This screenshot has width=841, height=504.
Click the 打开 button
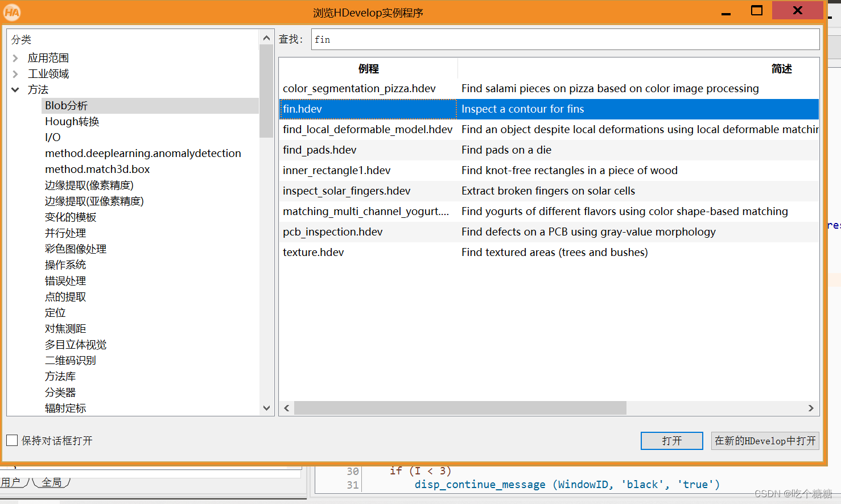pos(672,441)
